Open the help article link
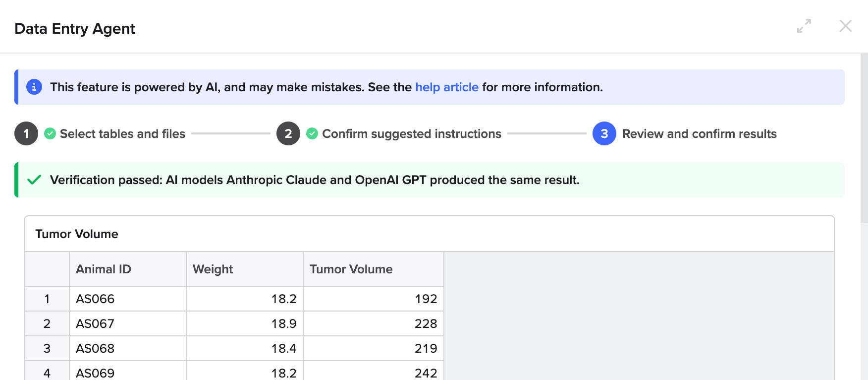The height and width of the screenshot is (380, 868). 446,87
